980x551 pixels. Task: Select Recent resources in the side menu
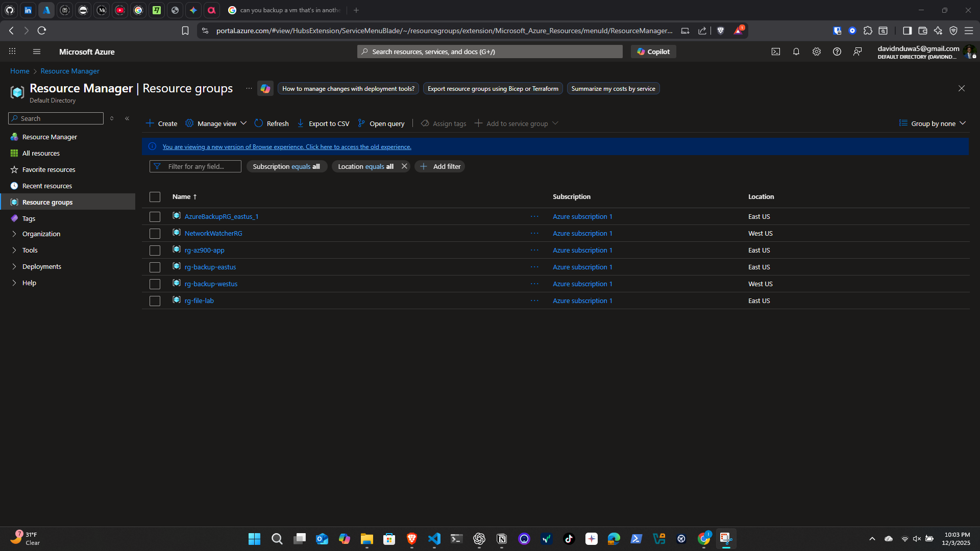[47, 186]
